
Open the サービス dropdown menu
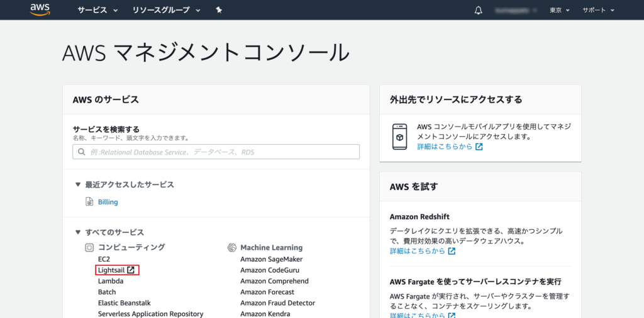(97, 10)
